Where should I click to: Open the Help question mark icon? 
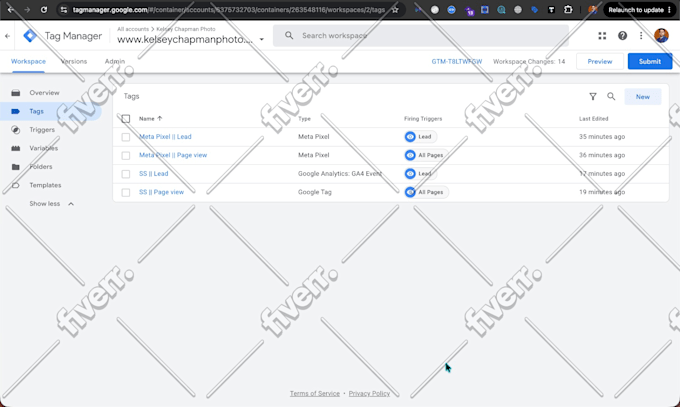click(622, 36)
